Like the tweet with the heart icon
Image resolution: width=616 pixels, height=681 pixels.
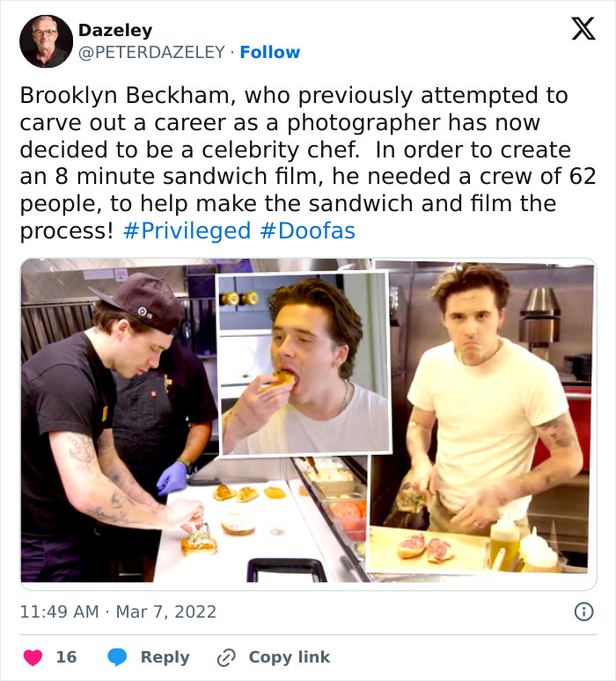(x=33, y=657)
